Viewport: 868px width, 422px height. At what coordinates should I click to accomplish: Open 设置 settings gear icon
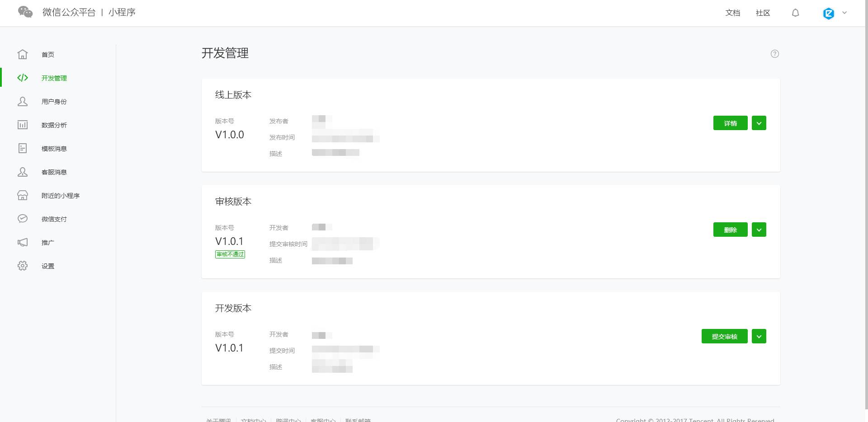click(23, 266)
